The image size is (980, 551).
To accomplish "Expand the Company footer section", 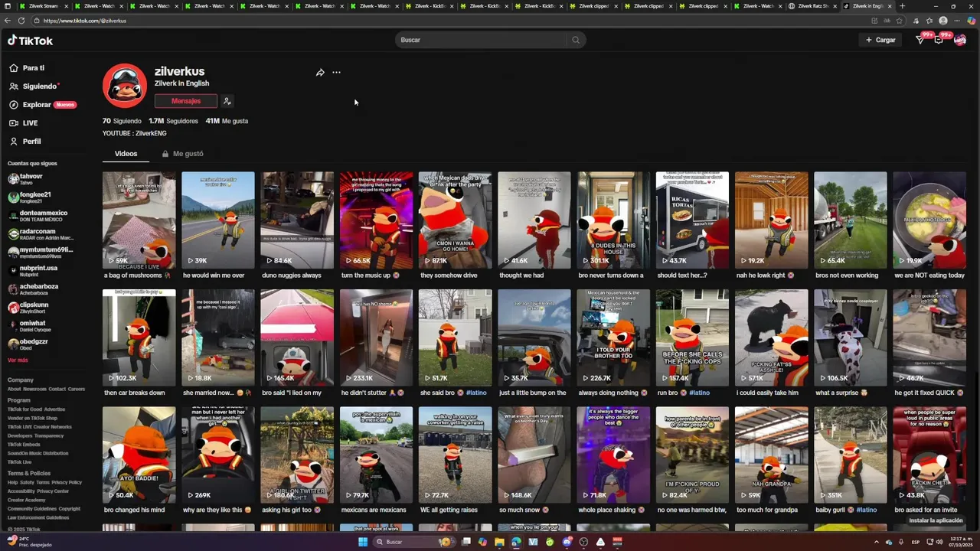I will coord(21,380).
